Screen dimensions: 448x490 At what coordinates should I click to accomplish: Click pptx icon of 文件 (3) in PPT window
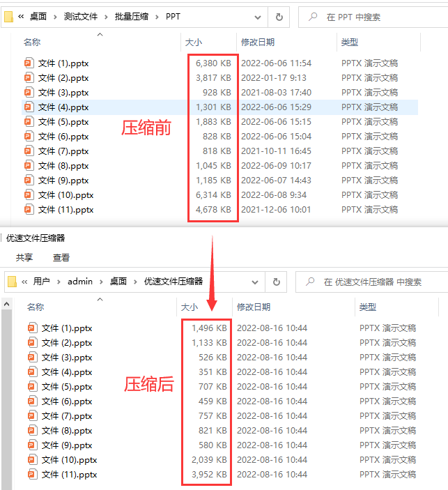click(29, 93)
